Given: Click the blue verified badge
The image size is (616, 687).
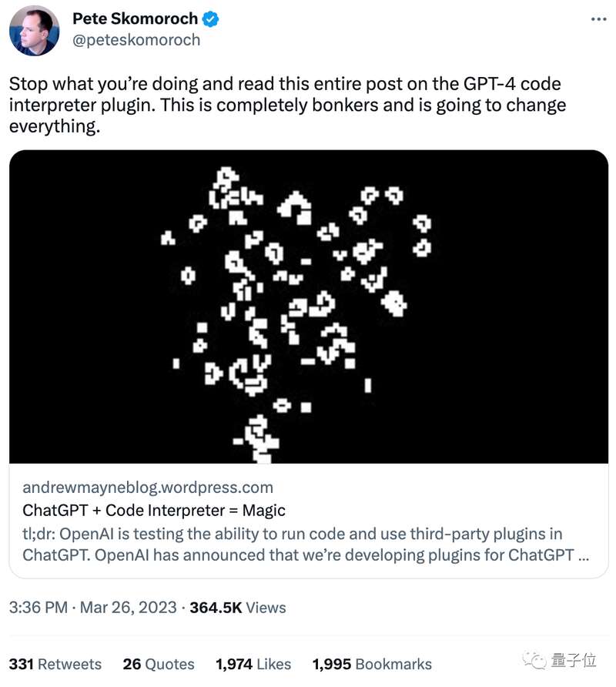Looking at the screenshot, I should coord(210,19).
